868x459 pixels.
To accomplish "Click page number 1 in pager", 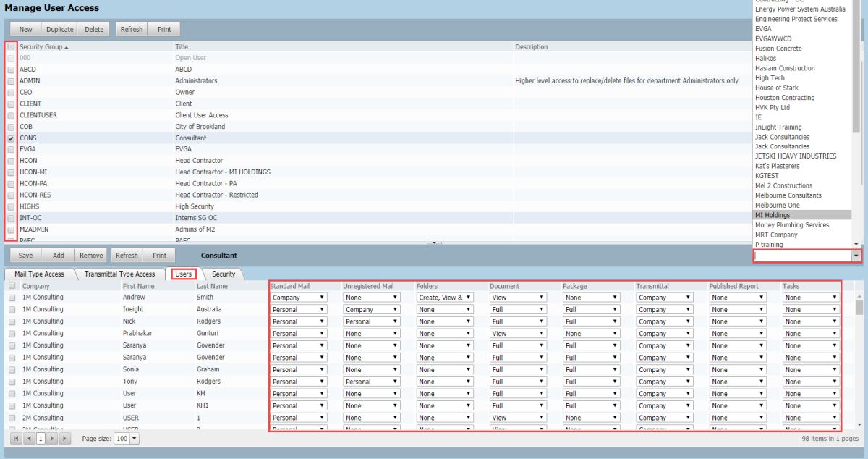I will pyautogui.click(x=41, y=439).
